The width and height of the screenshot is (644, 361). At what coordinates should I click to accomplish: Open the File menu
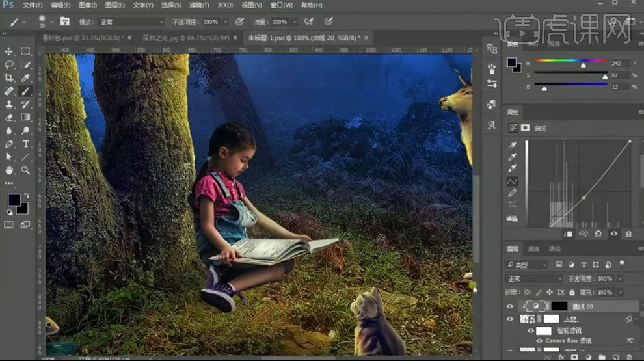[x=33, y=5]
